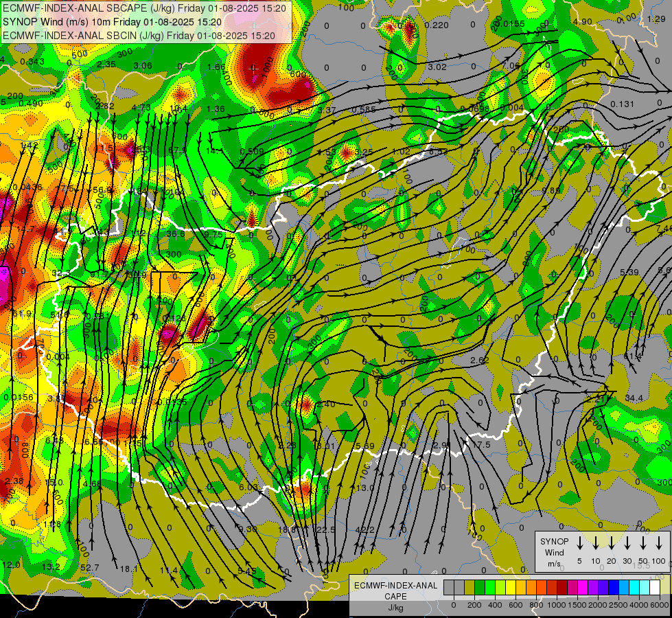Image resolution: width=672 pixels, height=618 pixels.
Task: Click the '6000' tick label under color bar
Action: (x=660, y=605)
